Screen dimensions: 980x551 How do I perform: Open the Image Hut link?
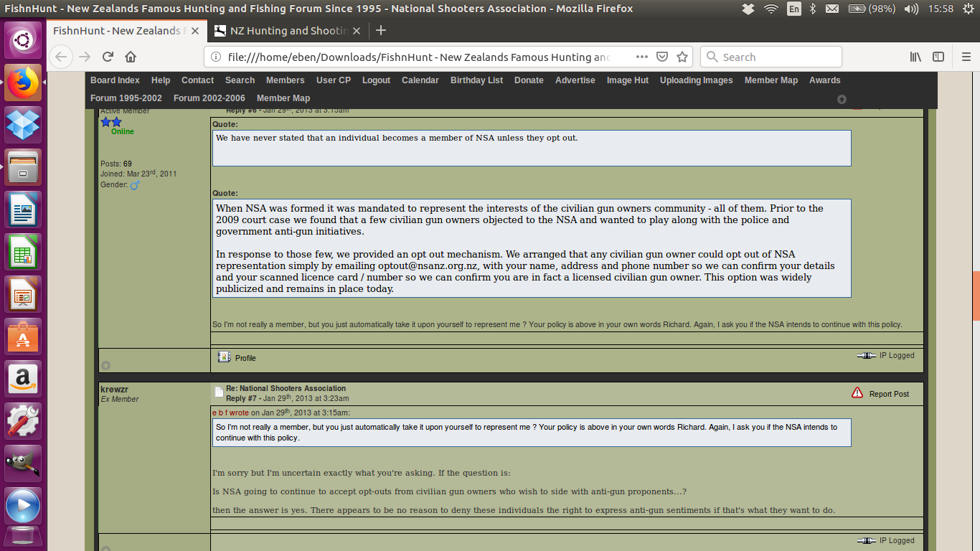point(627,80)
